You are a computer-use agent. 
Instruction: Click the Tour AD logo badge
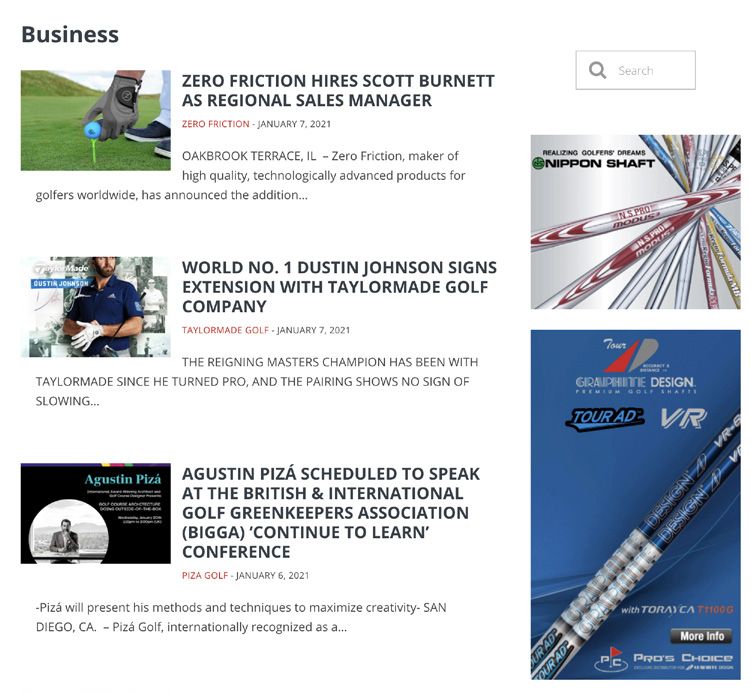(605, 418)
